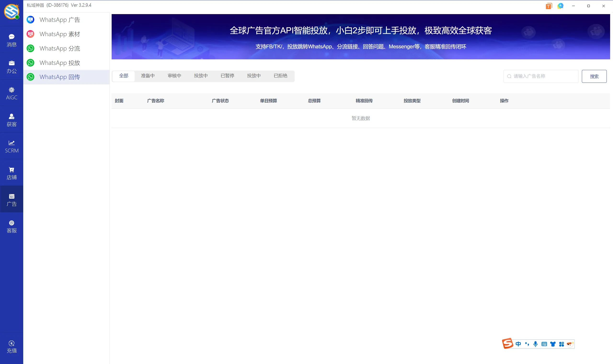This screenshot has height=364, width=613.
Task: Open Sogou skin center via shirt icon
Action: pyautogui.click(x=553, y=344)
